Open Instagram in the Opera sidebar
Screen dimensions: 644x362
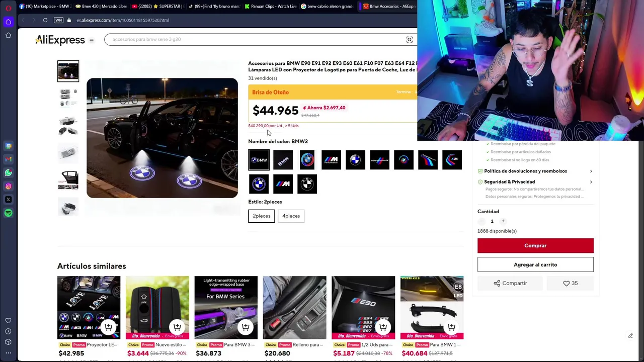tap(8, 186)
